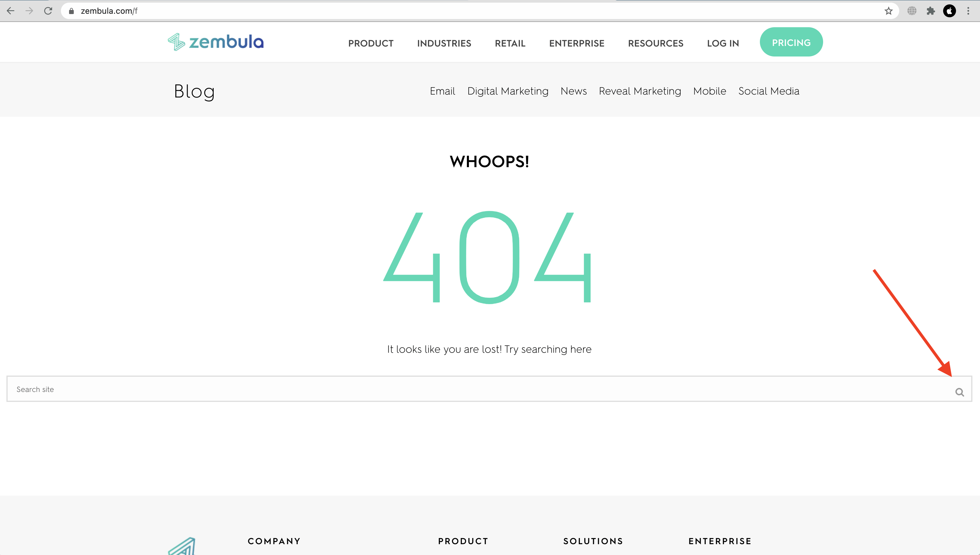Bookmark this page with the star
The height and width of the screenshot is (555, 980).
[x=888, y=11]
